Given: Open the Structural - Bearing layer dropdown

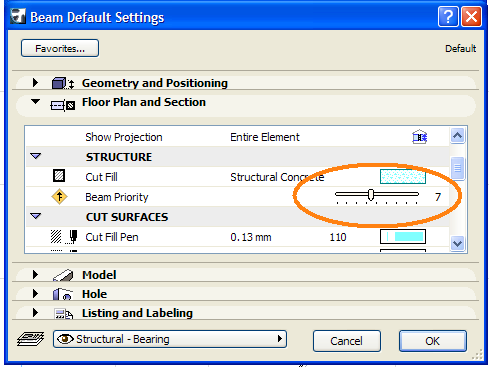Looking at the screenshot, I should click(170, 339).
